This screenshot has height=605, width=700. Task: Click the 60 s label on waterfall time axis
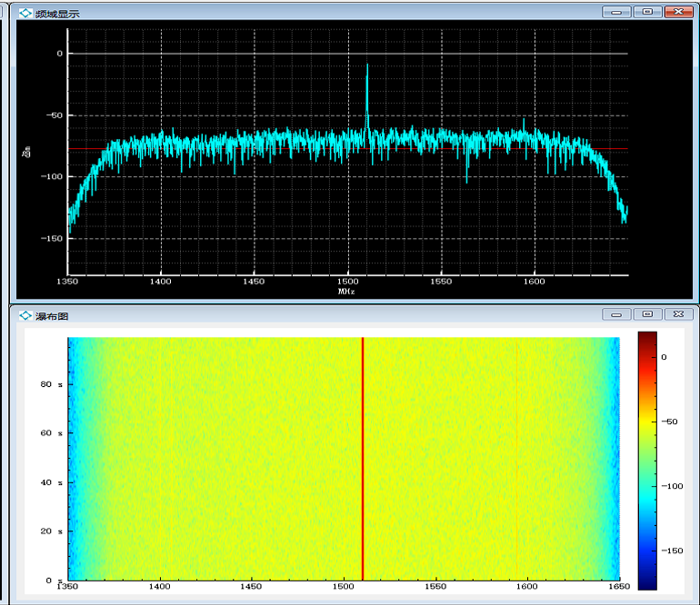(x=51, y=432)
